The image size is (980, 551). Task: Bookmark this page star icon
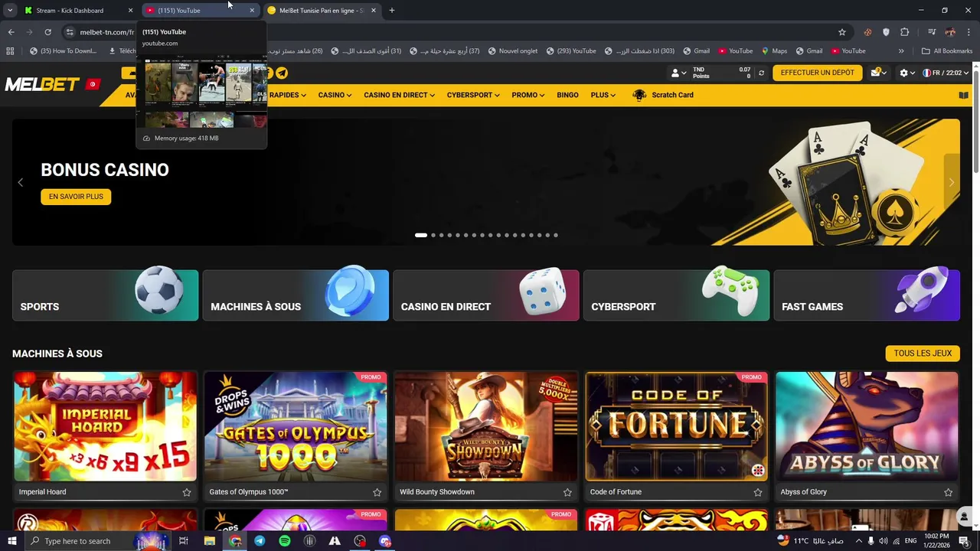click(842, 32)
